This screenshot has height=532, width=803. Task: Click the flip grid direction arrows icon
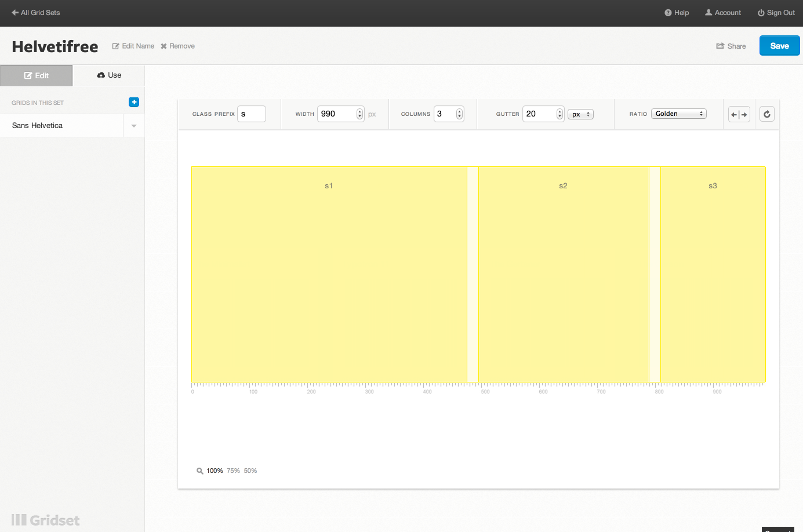pyautogui.click(x=739, y=114)
